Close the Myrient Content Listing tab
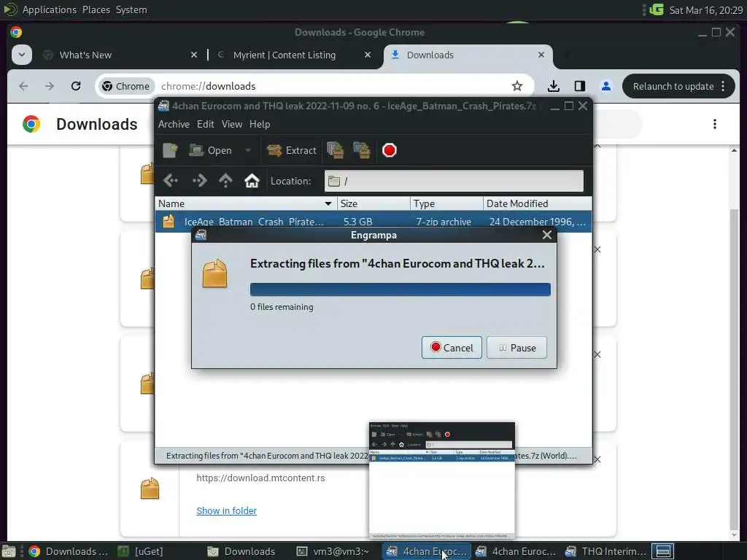This screenshot has height=560, width=747. click(368, 55)
